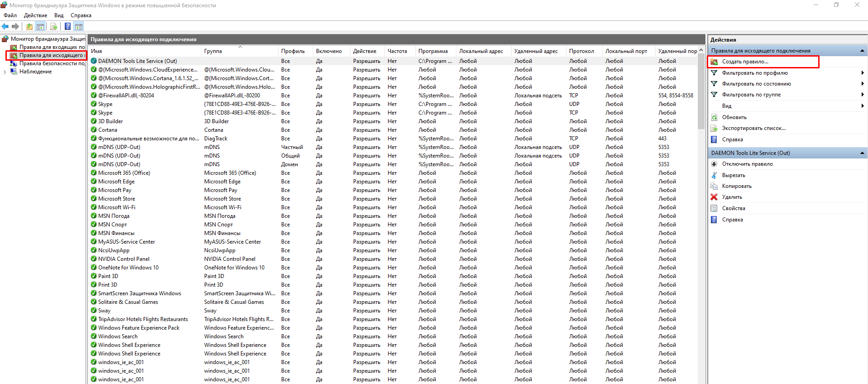This screenshot has width=868, height=384.
Task: Click the scrollbar up arrow of rules list
Action: (701, 50)
